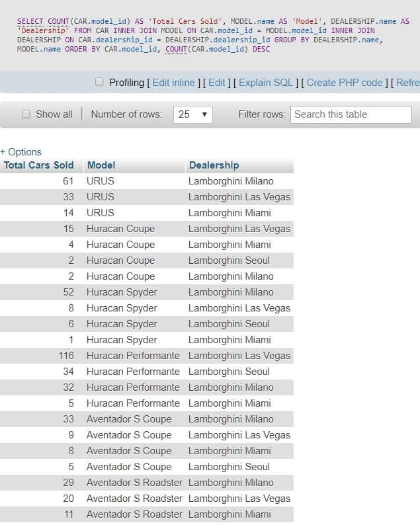Screen dimensions: 420x525
Task: Click the first COUNT function in query
Action: 58,21
